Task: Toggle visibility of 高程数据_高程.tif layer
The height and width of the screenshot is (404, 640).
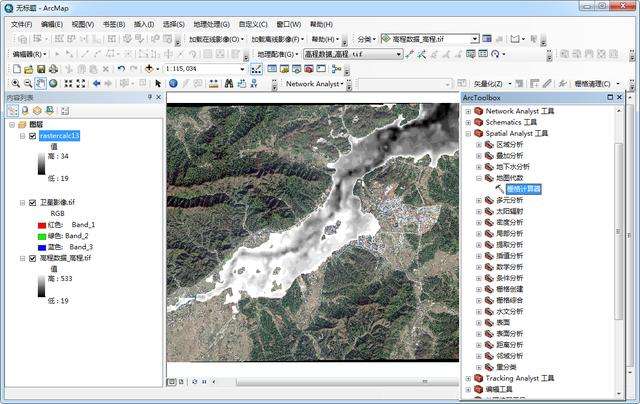Action: pyautogui.click(x=33, y=258)
